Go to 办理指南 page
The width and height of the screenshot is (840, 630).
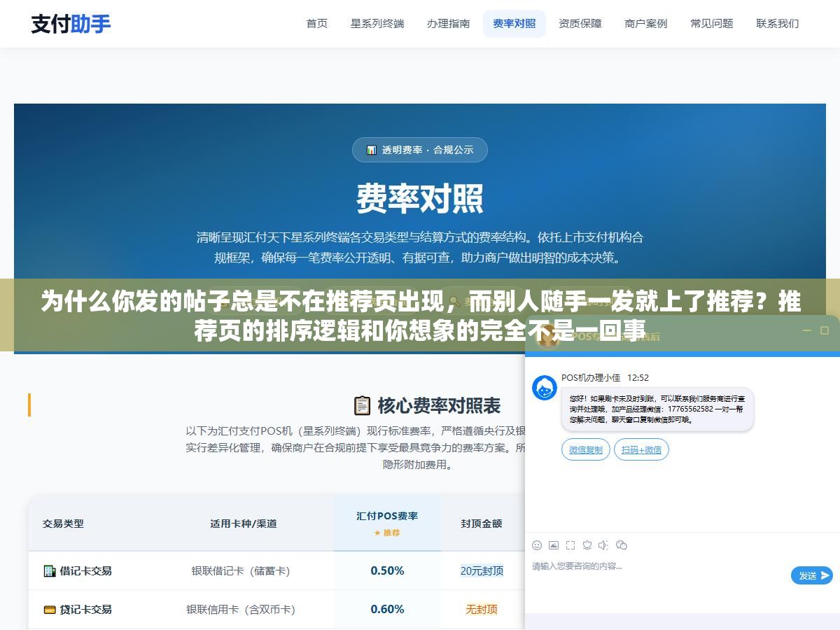coord(449,23)
